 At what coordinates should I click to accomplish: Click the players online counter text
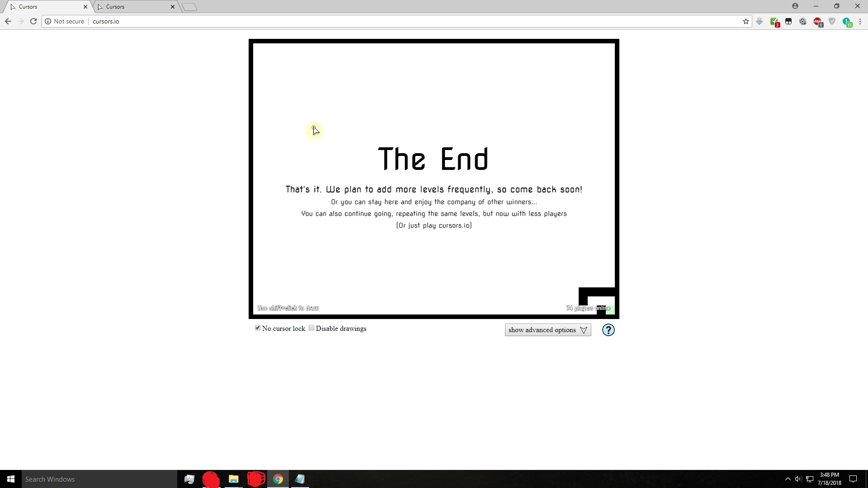pyautogui.click(x=587, y=308)
